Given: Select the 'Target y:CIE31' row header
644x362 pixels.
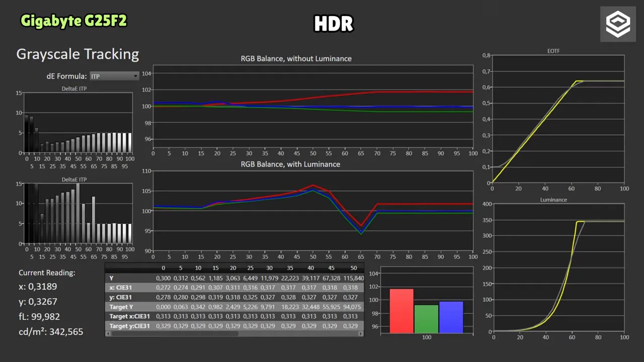Looking at the screenshot, I should (129, 326).
